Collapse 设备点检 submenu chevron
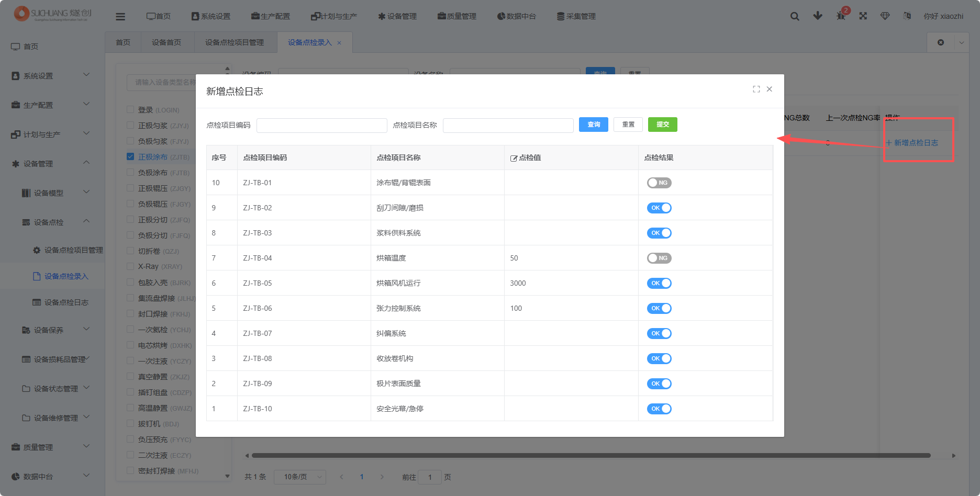The image size is (980, 496). [x=86, y=221]
